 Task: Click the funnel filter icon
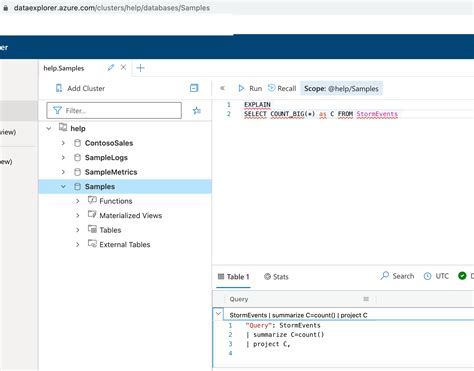[57, 110]
